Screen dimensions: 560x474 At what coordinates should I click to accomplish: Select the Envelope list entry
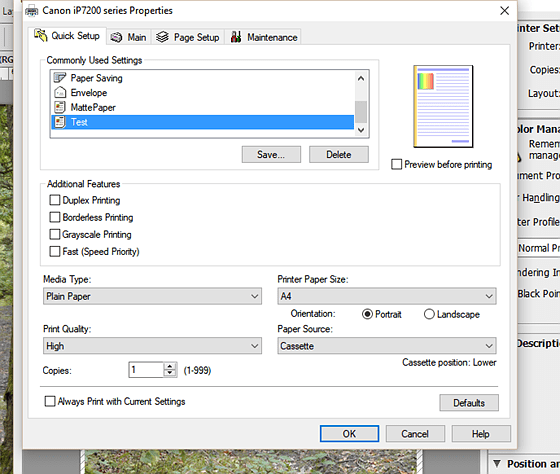pos(202,93)
